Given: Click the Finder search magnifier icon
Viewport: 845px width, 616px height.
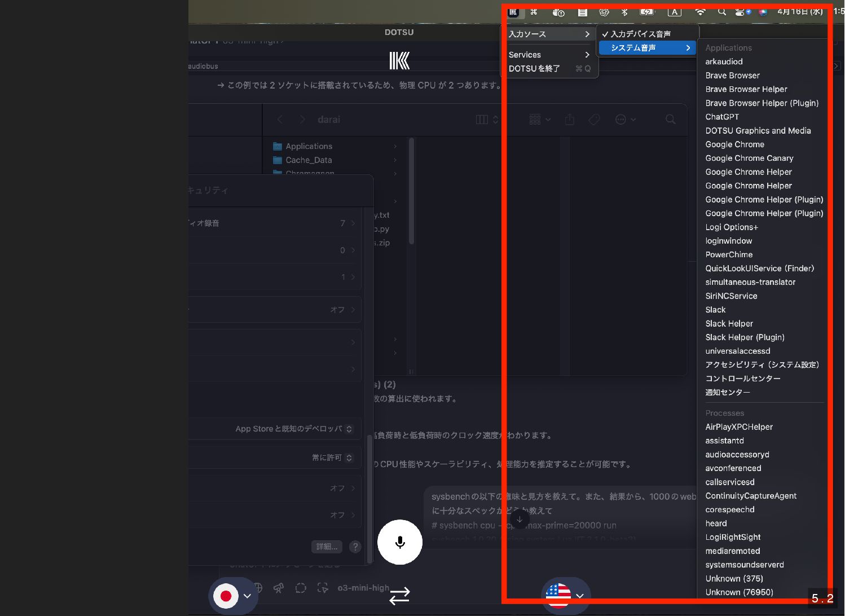Looking at the screenshot, I should pos(671,120).
